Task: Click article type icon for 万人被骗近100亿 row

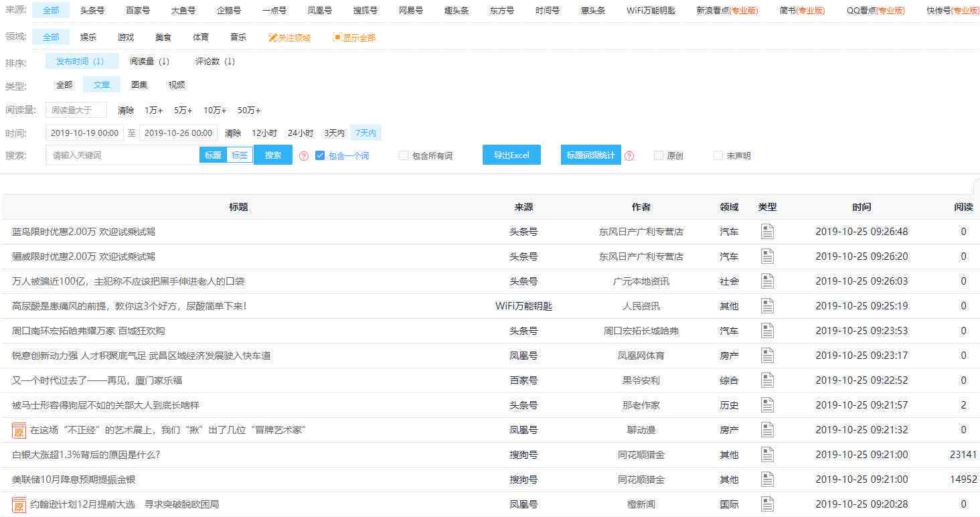Action: (x=767, y=281)
